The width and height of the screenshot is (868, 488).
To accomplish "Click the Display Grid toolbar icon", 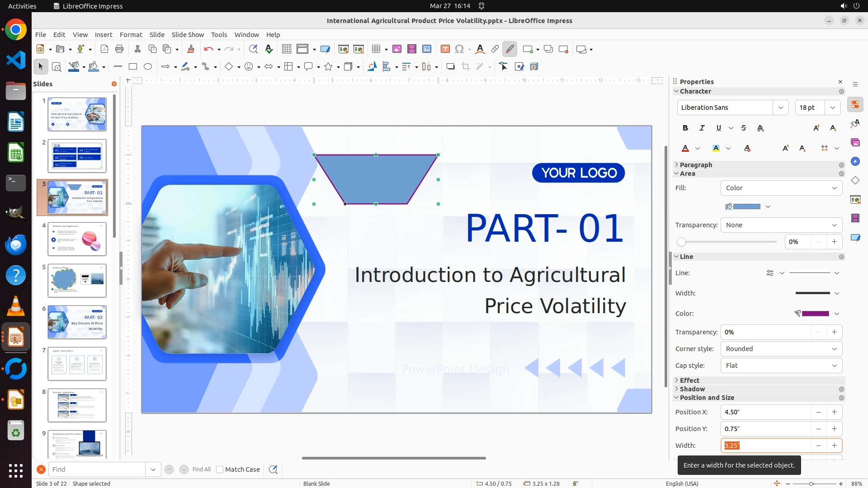I will [287, 49].
